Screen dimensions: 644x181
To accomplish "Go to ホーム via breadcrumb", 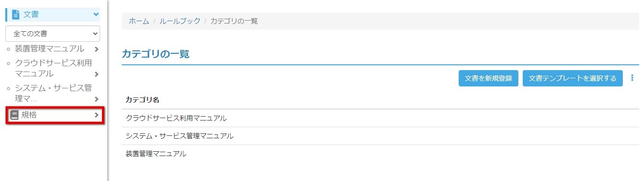I will (138, 21).
